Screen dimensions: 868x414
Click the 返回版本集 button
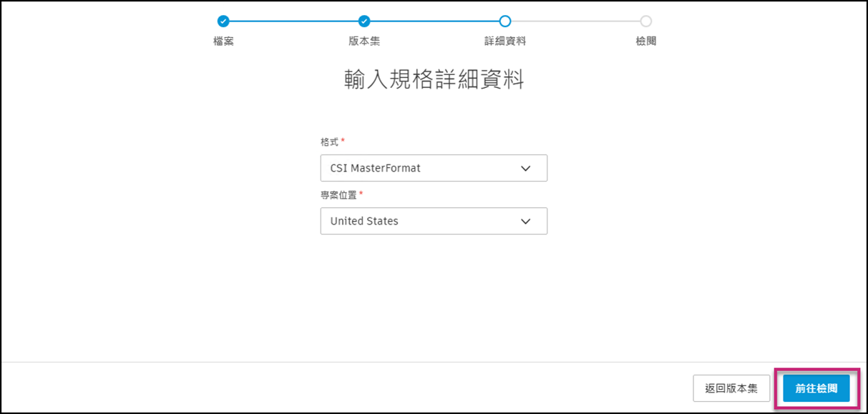pos(731,388)
